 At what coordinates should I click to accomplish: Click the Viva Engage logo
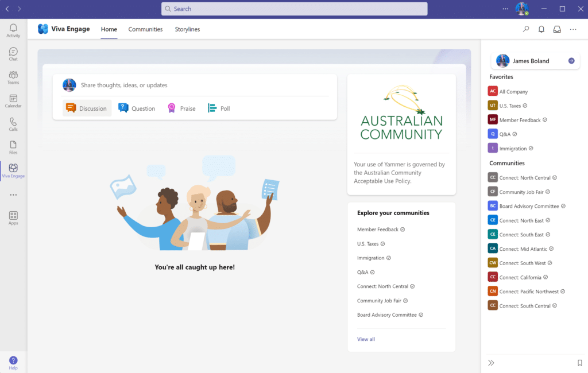tap(43, 29)
